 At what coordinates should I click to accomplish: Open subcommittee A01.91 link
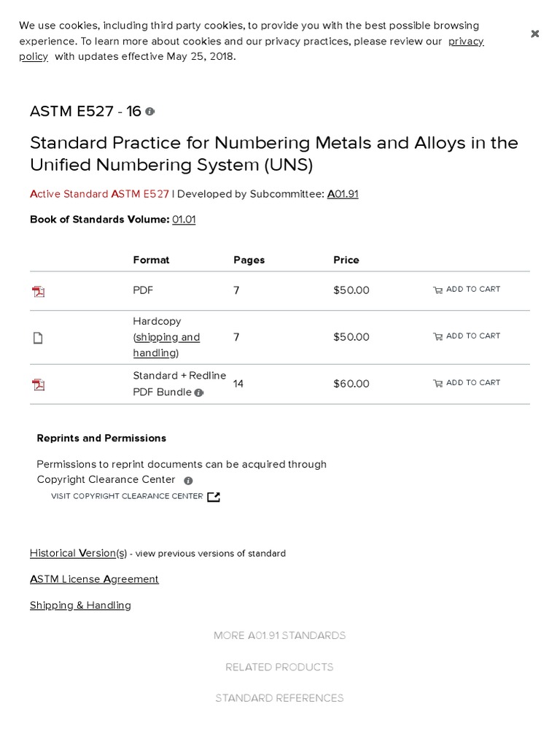pos(343,194)
